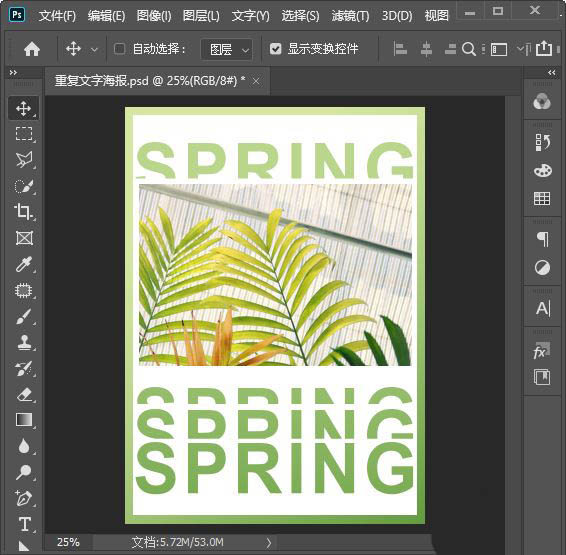Image resolution: width=566 pixels, height=555 pixels.
Task: Select the Pen tool
Action: [x=24, y=498]
